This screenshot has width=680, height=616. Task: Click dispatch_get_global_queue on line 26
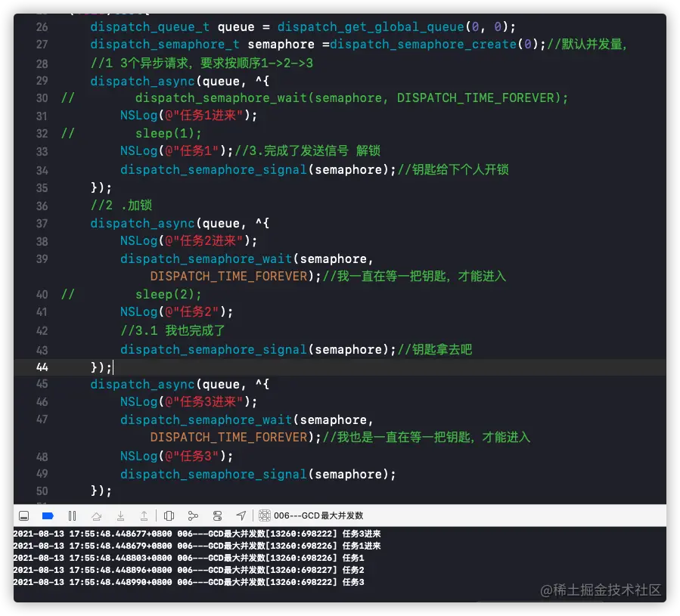(x=371, y=27)
